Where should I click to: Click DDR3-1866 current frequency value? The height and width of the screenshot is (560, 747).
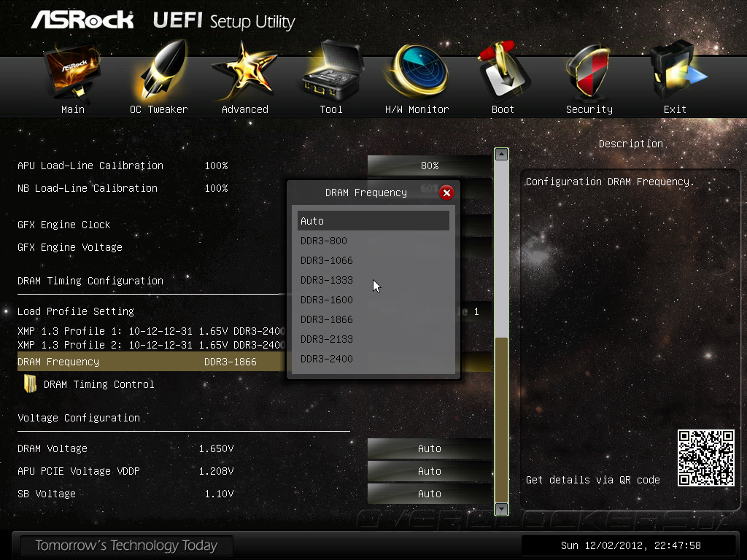point(230,362)
